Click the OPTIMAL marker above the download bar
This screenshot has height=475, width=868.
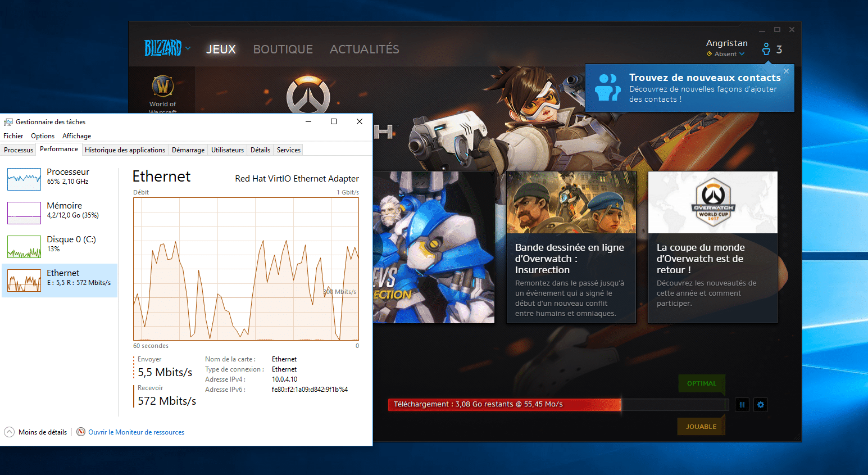coord(702,383)
